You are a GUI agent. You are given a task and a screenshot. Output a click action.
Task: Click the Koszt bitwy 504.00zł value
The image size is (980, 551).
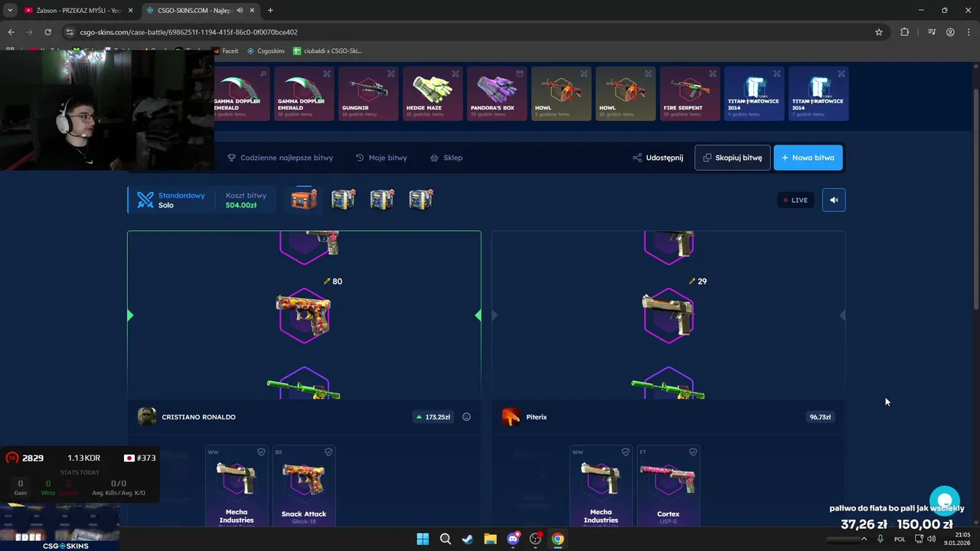(x=241, y=205)
